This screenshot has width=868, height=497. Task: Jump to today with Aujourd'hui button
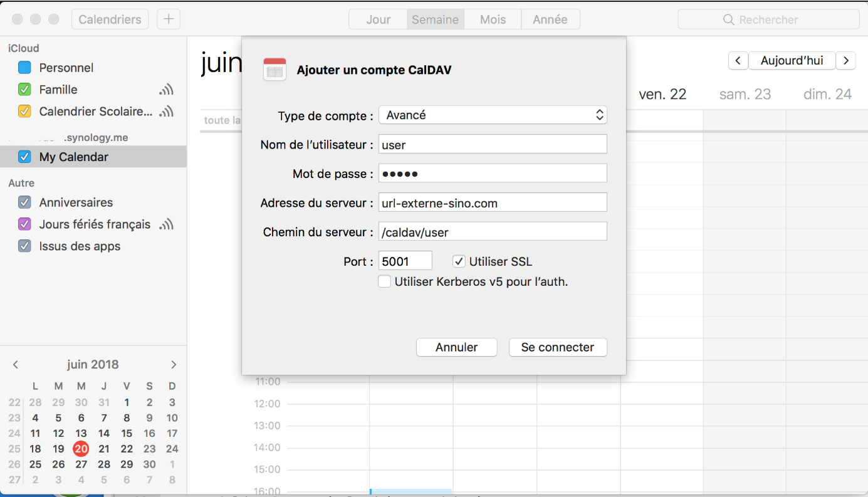click(792, 61)
